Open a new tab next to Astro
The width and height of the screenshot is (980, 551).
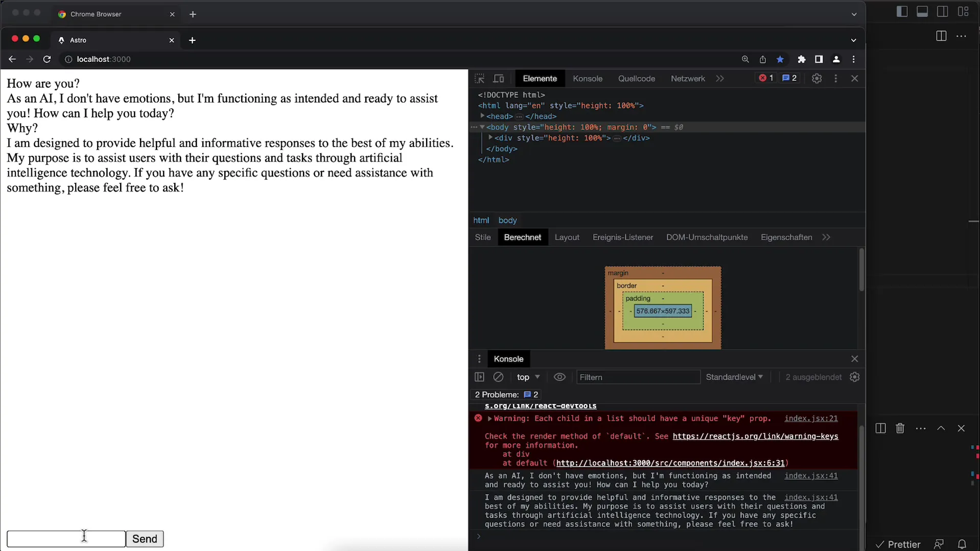pos(192,40)
